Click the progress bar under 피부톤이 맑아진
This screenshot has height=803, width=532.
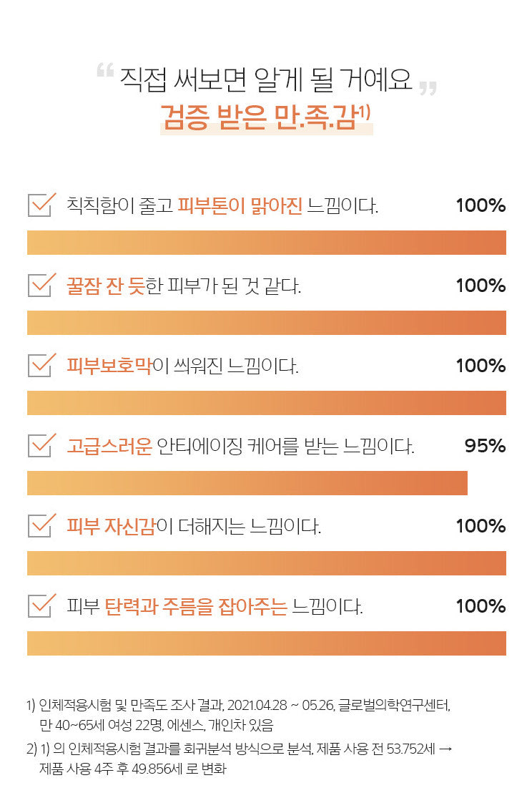coord(266,243)
